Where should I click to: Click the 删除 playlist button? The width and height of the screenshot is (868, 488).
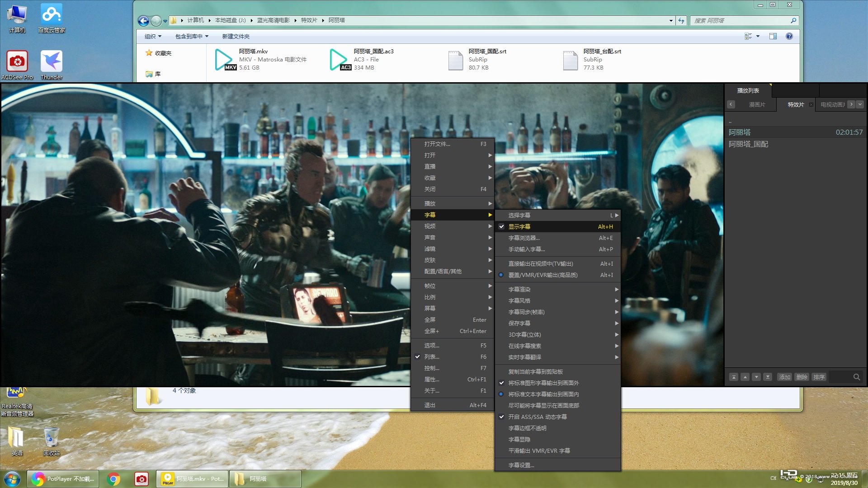[802, 377]
